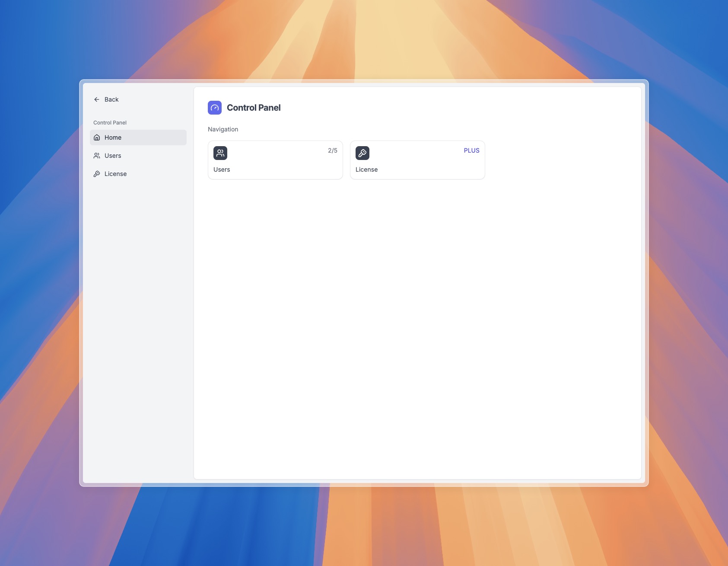This screenshot has width=728, height=566.
Task: Click the 2/5 users count
Action: pyautogui.click(x=333, y=150)
